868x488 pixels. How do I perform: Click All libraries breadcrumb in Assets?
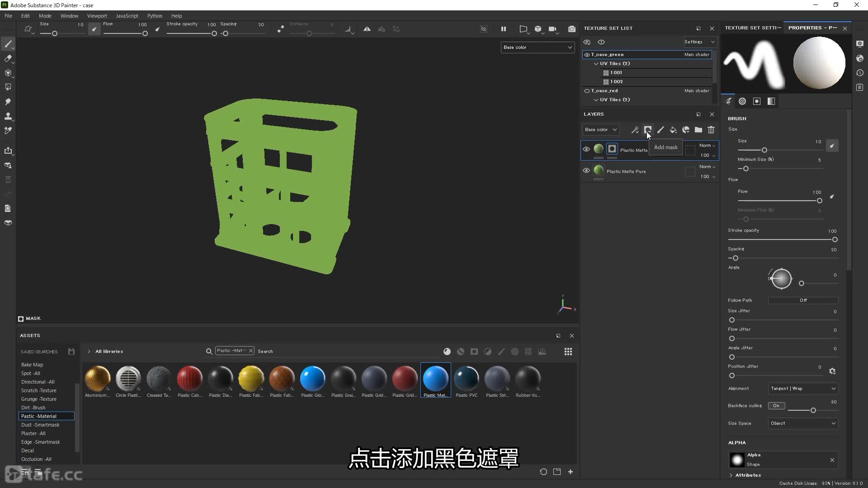click(109, 352)
